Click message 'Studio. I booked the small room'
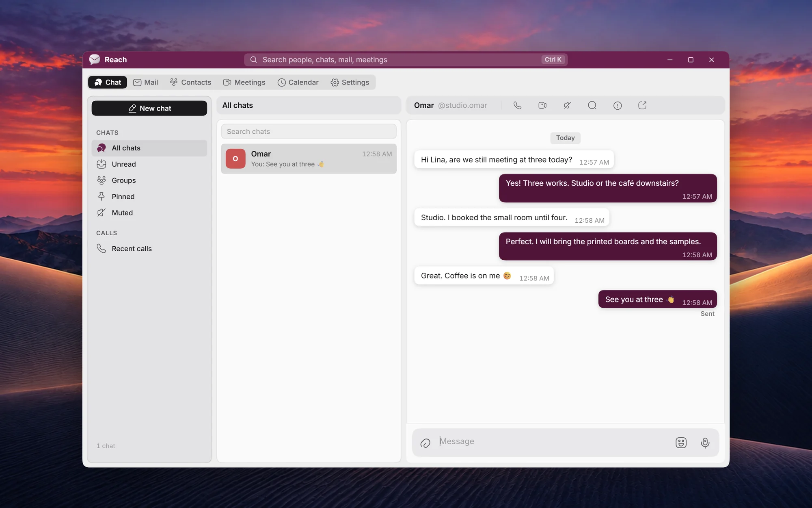Screen dimensions: 812x508 pos(512,218)
